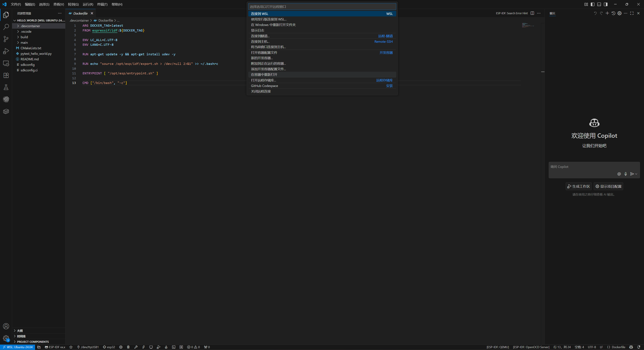
Task: Click the 生成工作区 button
Action: (x=579, y=186)
